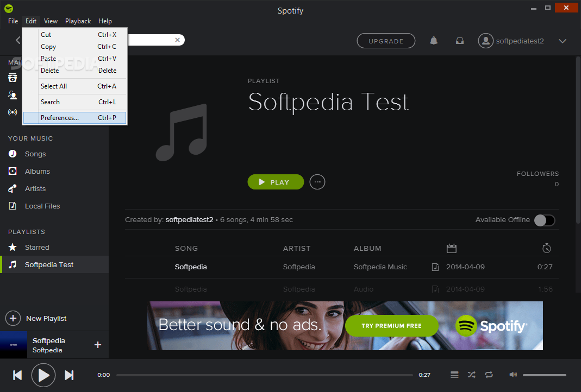Screen dimensions: 581x392
Task: Click the large music note playlist cover
Action: 182,132
